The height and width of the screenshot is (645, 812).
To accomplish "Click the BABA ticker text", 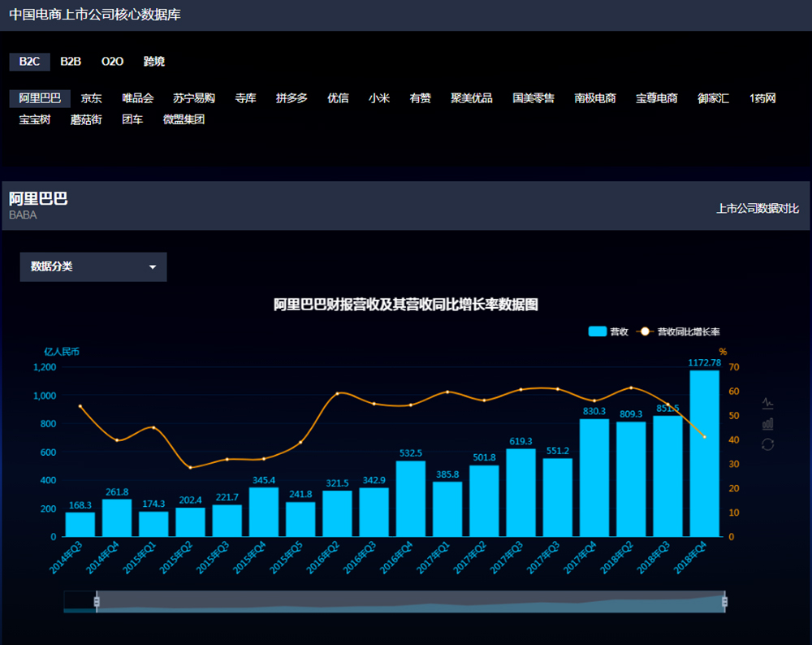I will click(x=23, y=215).
